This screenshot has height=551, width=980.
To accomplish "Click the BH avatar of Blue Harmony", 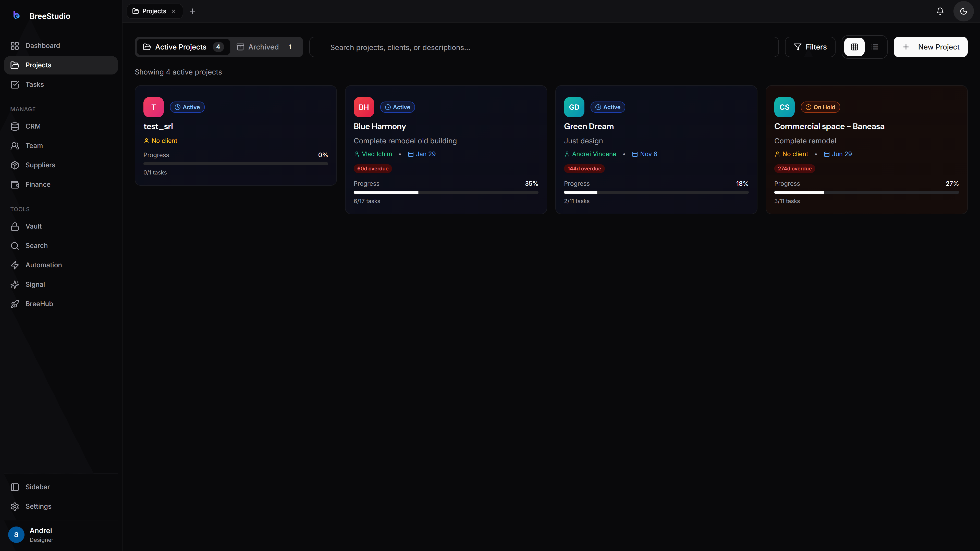I will point(364,107).
